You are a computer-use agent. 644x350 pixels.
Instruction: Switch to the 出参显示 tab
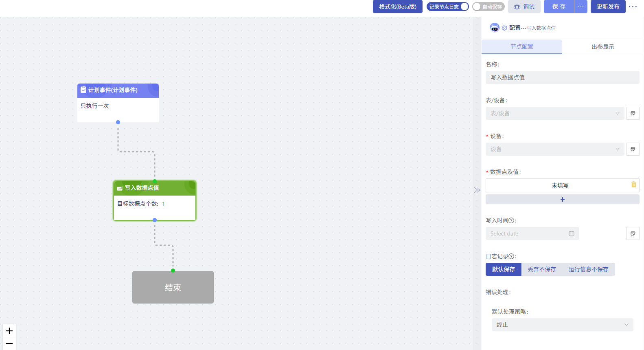point(602,47)
